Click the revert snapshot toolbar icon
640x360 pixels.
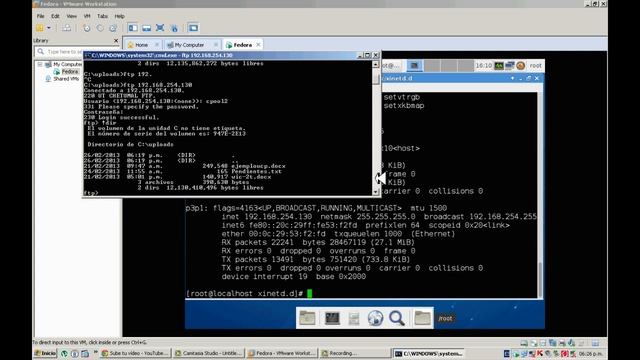100,28
